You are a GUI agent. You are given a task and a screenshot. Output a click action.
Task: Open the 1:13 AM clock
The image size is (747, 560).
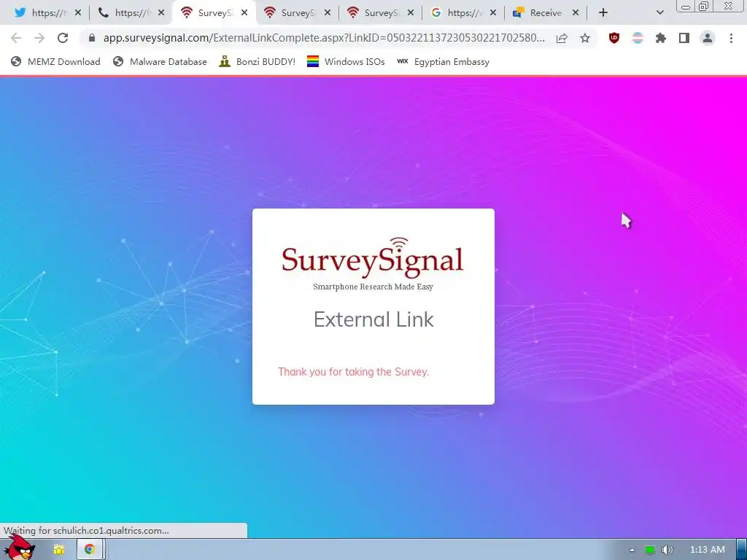(708, 550)
